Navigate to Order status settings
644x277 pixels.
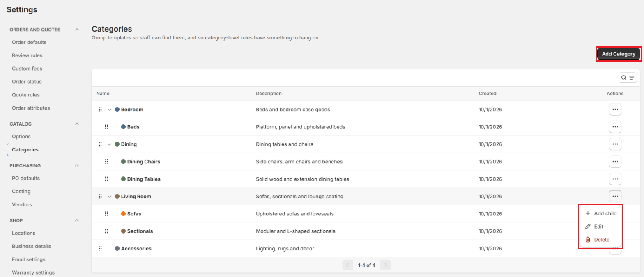[x=27, y=82]
